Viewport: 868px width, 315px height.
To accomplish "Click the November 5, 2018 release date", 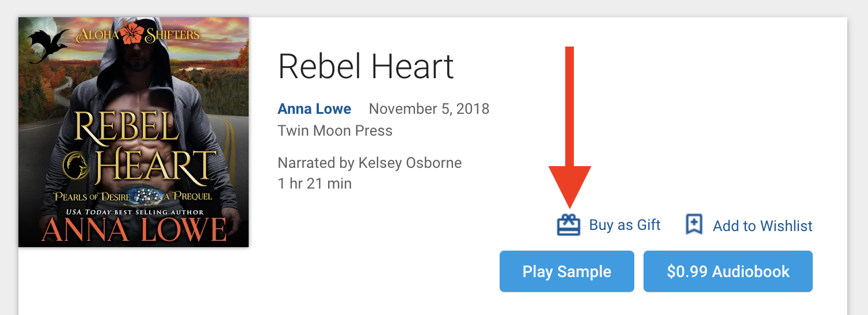I will [x=429, y=109].
